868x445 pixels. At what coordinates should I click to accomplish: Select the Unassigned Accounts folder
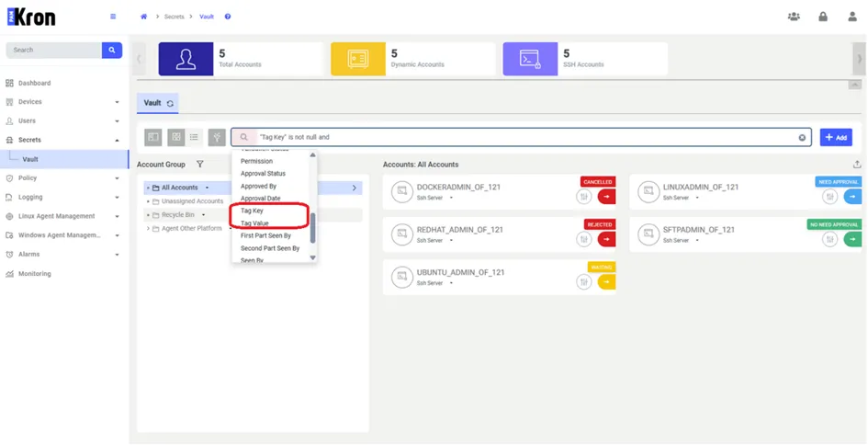(x=192, y=201)
